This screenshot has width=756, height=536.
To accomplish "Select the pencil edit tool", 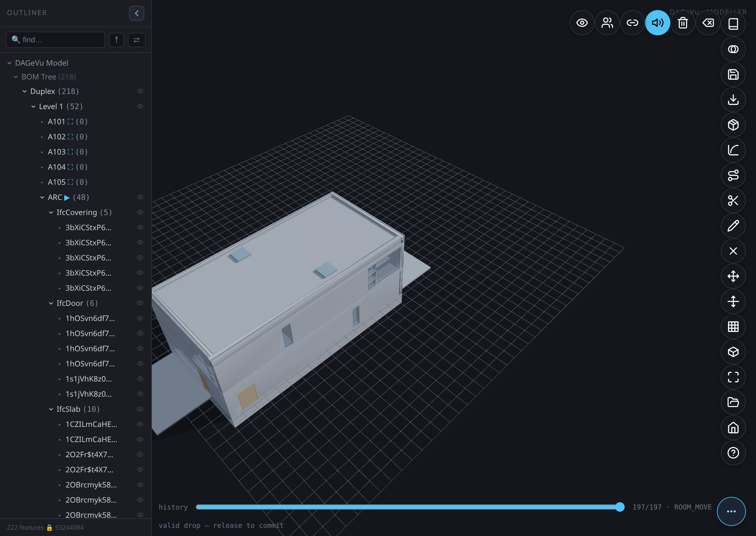I will (733, 226).
